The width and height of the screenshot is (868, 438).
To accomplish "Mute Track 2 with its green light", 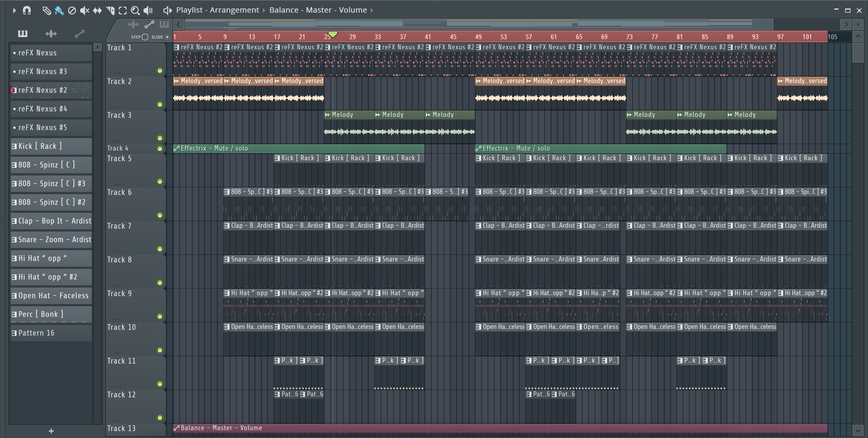I will 160,104.
